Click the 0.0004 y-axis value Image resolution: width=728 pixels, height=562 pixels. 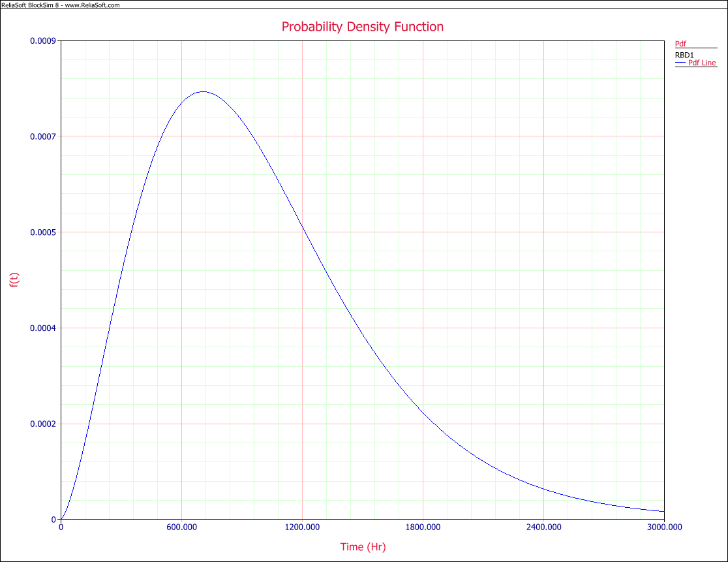pos(42,328)
